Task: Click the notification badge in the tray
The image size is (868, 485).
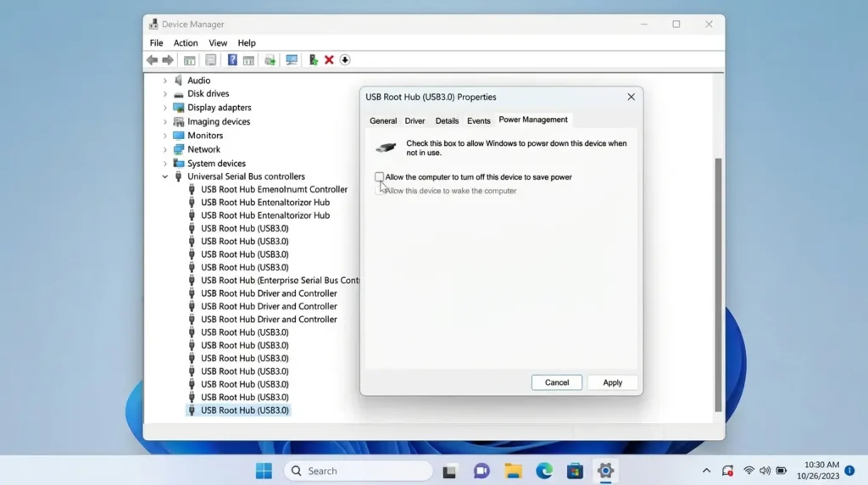Action: tap(849, 471)
